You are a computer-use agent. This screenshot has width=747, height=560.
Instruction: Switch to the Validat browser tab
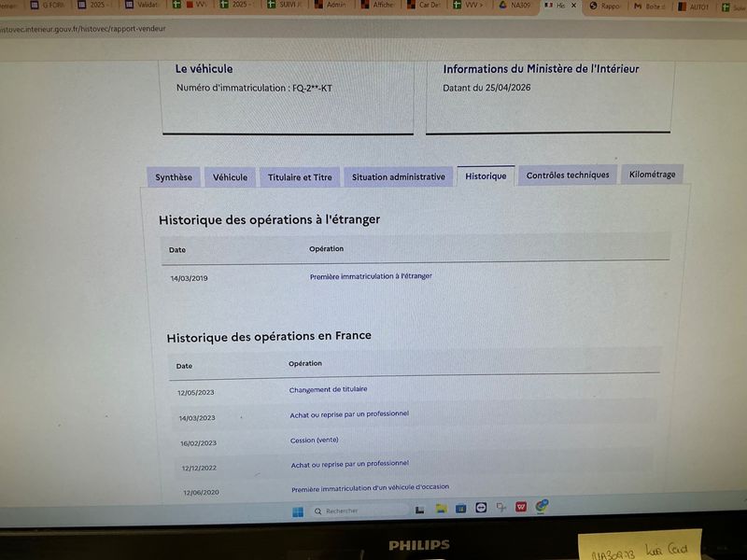(142, 5)
